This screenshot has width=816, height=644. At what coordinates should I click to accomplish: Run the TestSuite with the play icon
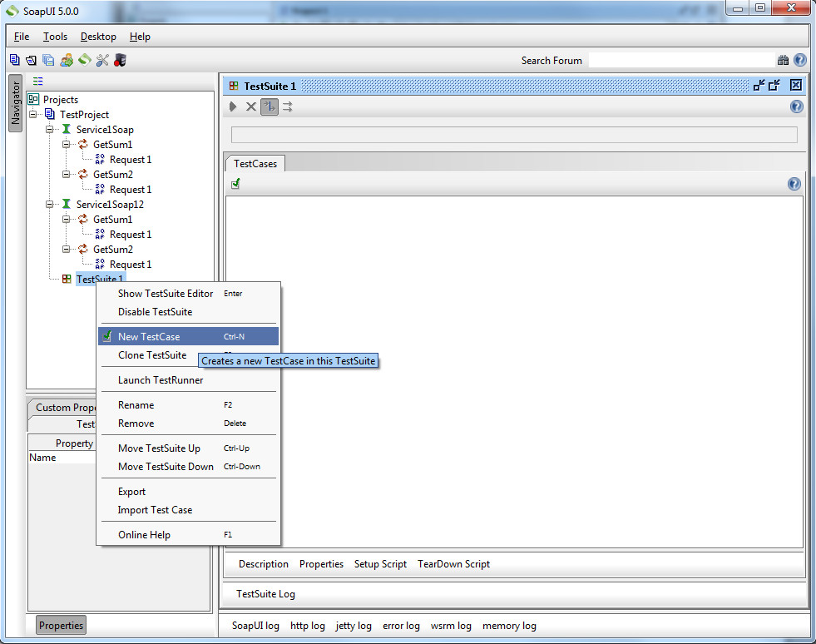tap(233, 107)
